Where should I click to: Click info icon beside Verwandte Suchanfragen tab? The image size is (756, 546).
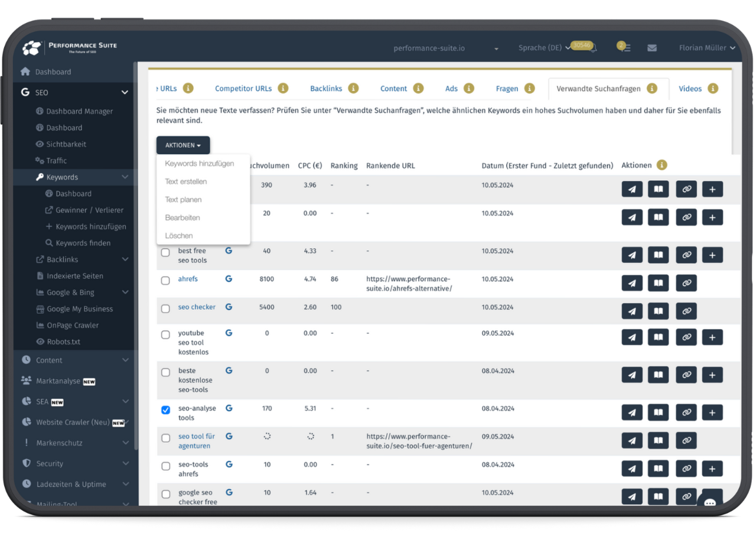(x=652, y=89)
